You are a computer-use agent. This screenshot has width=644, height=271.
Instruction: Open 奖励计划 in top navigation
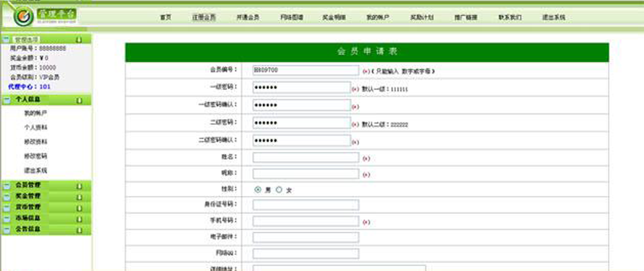tap(422, 17)
